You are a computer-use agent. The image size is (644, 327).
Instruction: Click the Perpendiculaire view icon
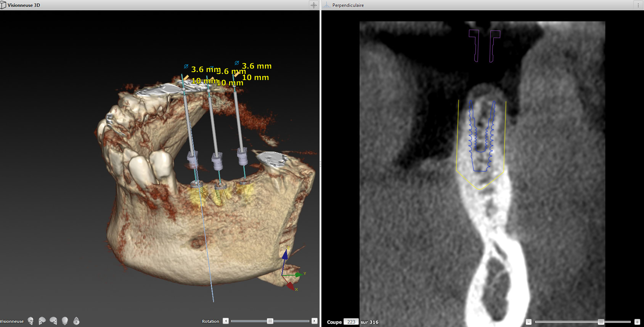[x=327, y=5]
